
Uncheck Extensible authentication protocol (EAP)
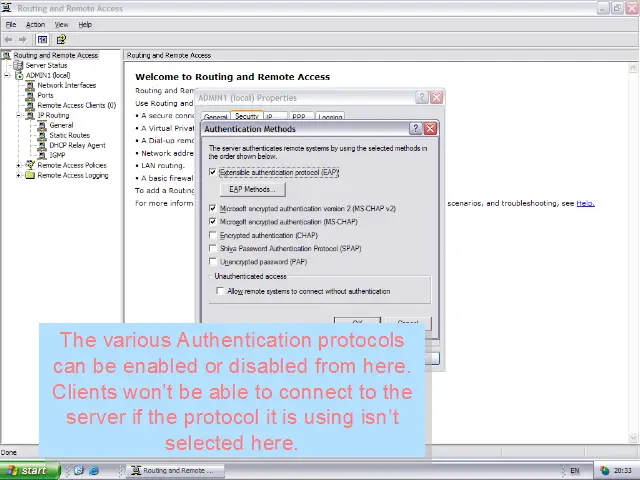[x=212, y=172]
